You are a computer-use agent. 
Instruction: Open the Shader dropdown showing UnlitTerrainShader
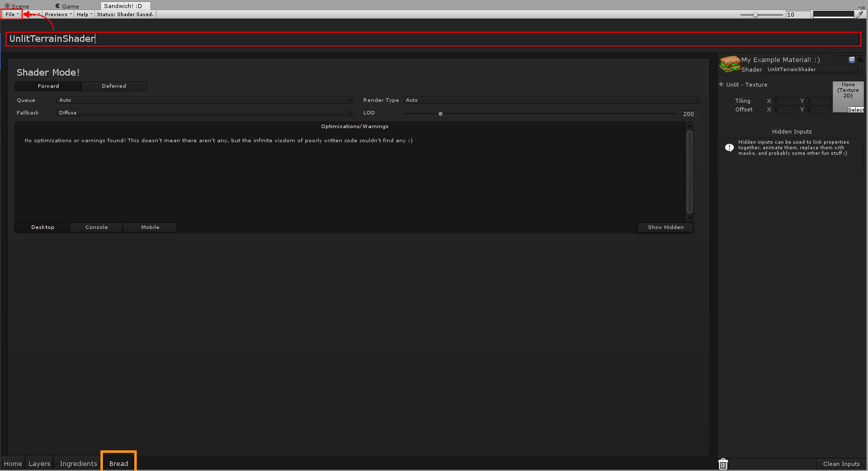[x=813, y=70]
